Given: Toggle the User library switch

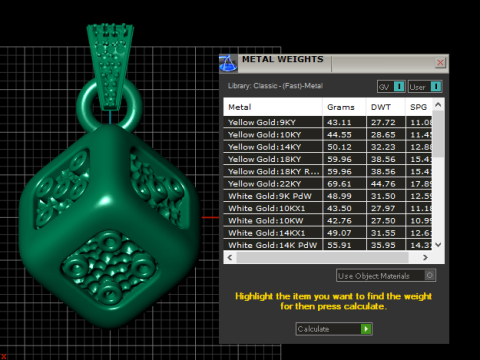Looking at the screenshot, I should (x=425, y=87).
